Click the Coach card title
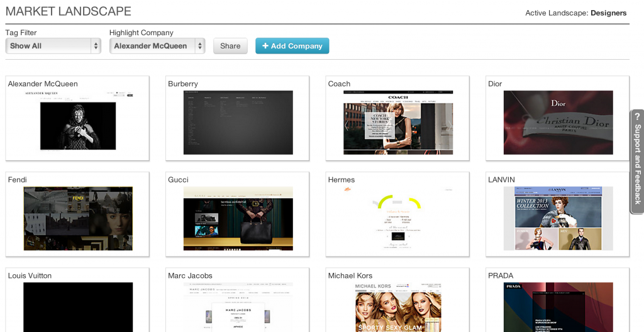This screenshot has height=332, width=644. pos(339,84)
